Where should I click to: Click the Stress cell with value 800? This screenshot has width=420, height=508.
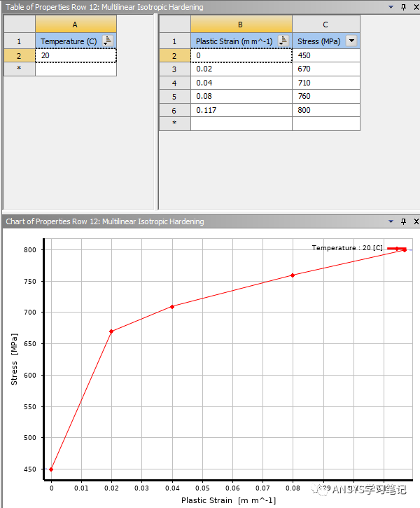tap(325, 110)
